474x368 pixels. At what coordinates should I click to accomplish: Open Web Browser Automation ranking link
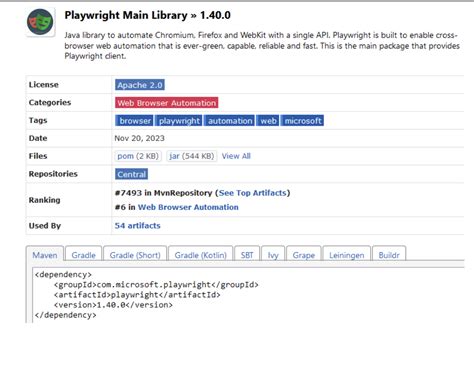[x=188, y=207]
